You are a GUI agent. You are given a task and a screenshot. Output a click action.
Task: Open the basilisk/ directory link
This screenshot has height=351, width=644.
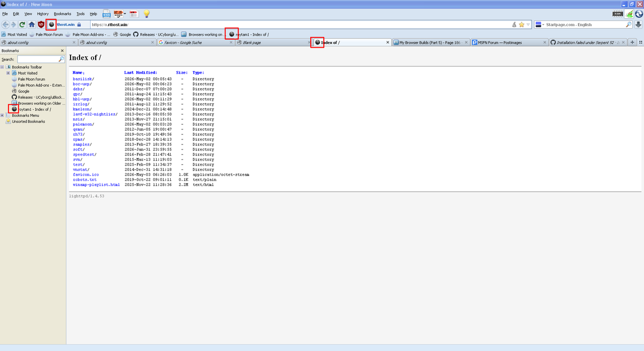[83, 79]
